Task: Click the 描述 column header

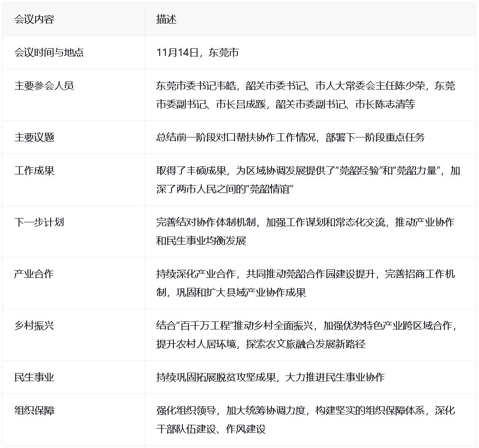Action: pyautogui.click(x=166, y=19)
